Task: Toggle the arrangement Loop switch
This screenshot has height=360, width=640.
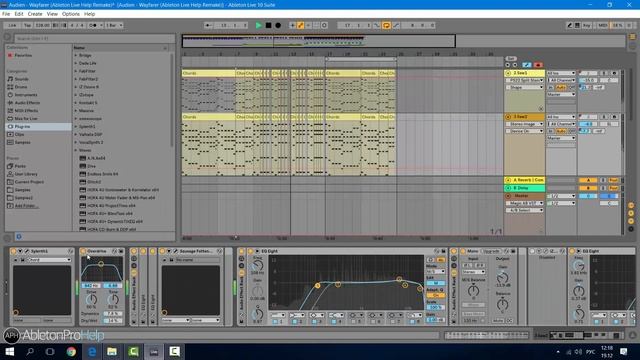Action: click(386, 25)
